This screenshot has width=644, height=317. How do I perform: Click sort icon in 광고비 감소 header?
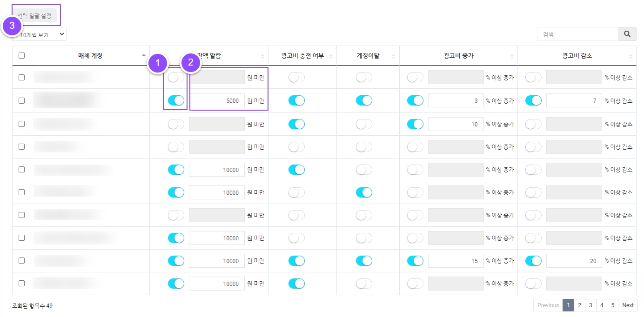tap(630, 56)
